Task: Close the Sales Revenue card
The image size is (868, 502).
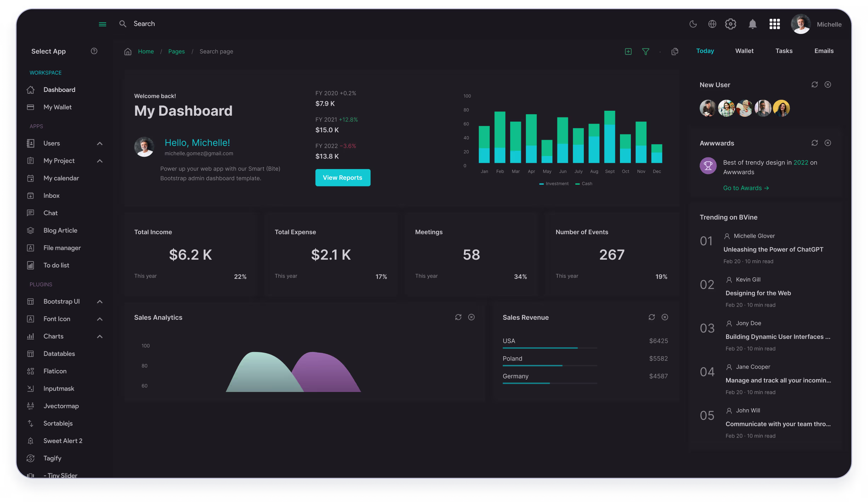Action: pyautogui.click(x=665, y=317)
